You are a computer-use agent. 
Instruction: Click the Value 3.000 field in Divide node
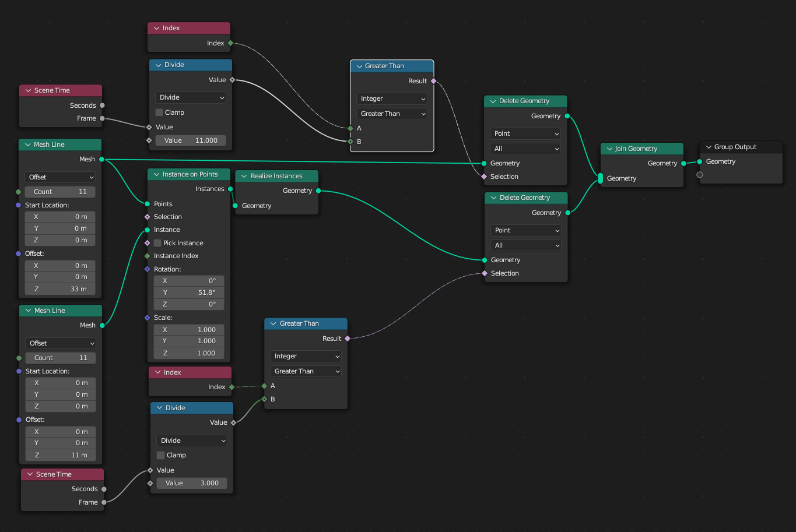click(x=192, y=483)
